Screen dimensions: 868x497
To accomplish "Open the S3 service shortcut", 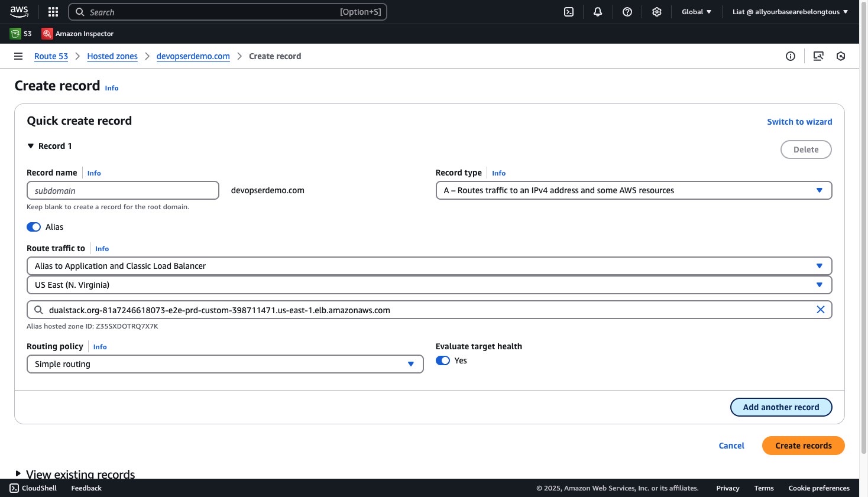I will [x=21, y=34].
